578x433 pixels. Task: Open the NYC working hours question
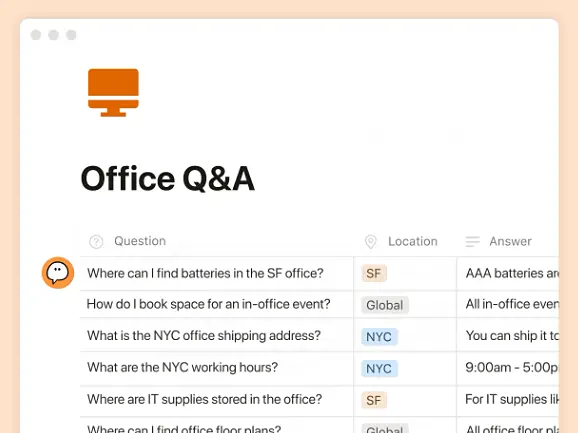[182, 367]
